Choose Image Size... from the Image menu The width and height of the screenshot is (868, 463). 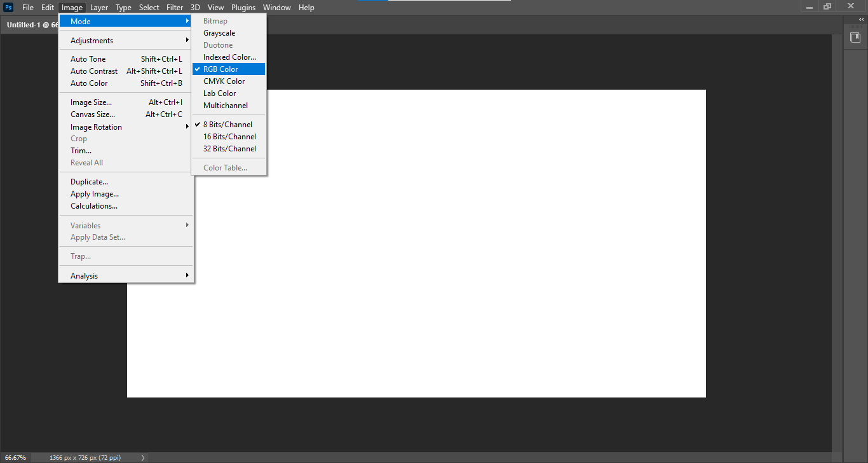[x=91, y=102]
